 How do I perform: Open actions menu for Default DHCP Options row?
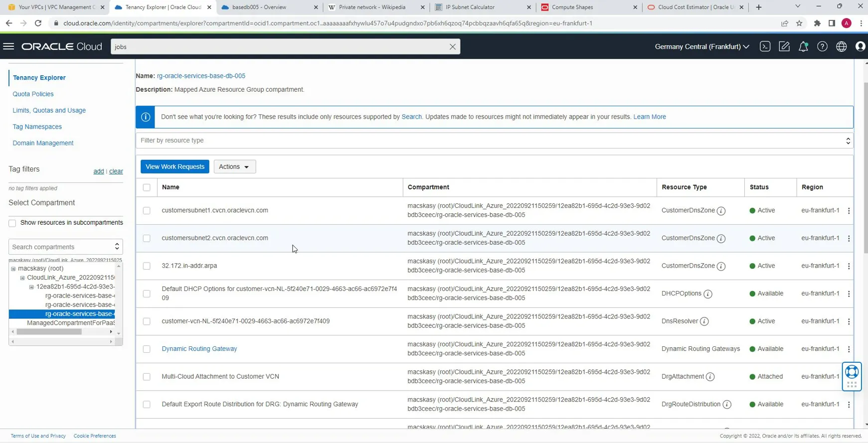pyautogui.click(x=849, y=294)
